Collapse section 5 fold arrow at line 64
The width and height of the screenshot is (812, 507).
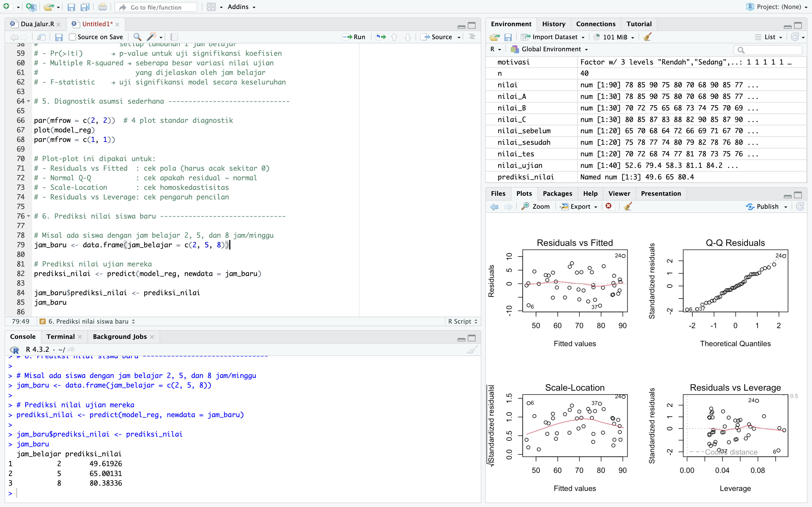tap(28, 101)
